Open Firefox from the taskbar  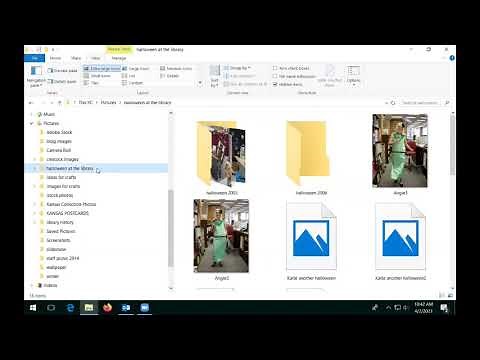tap(107, 308)
